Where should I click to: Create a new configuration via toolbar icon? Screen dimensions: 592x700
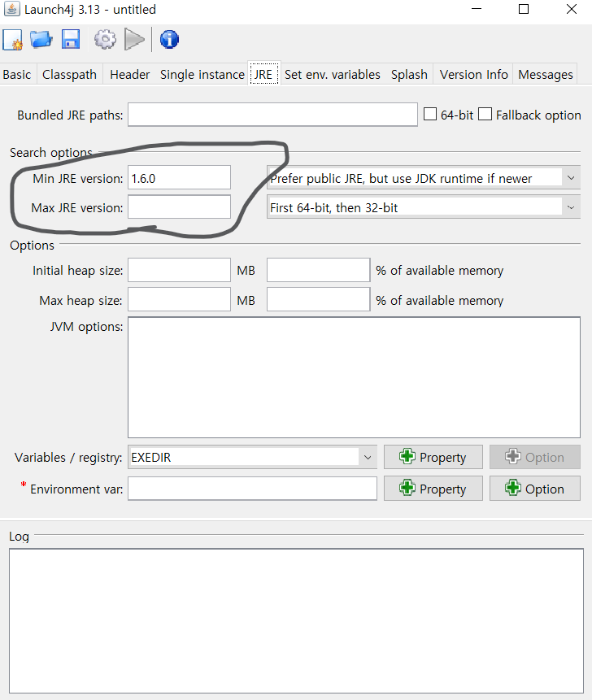coord(12,40)
